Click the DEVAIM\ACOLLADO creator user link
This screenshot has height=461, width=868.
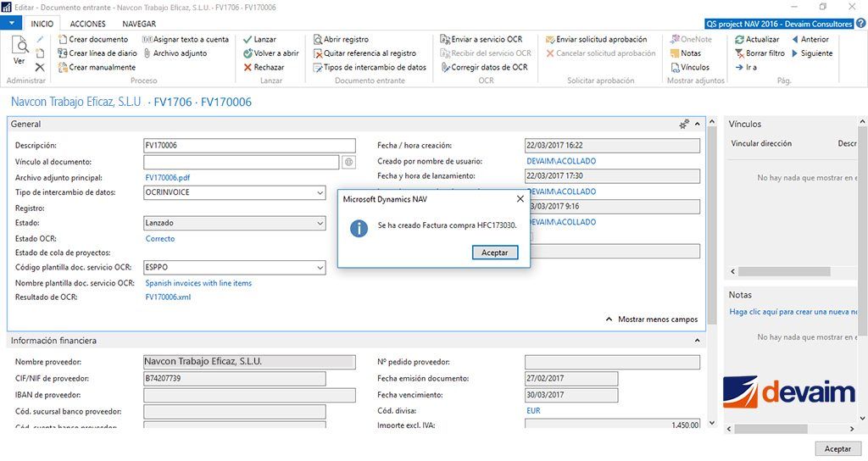[561, 161]
